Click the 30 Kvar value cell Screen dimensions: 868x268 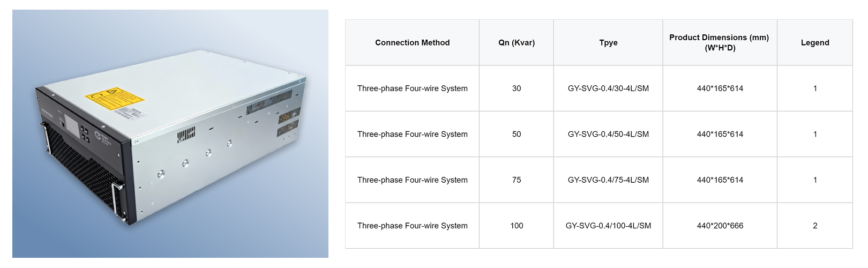pyautogui.click(x=517, y=88)
